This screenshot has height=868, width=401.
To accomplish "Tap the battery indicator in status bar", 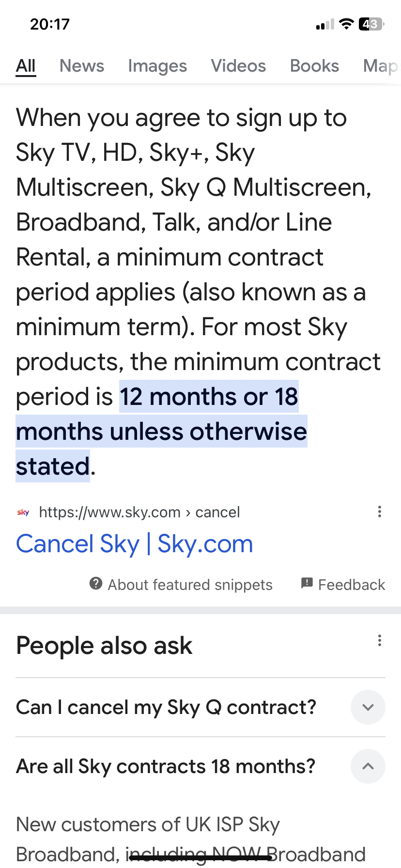I will [x=371, y=24].
